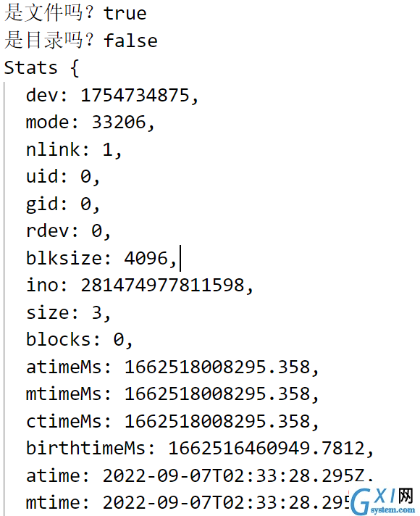Click the birthtimeMs value 1662516460949.7812
The image size is (420, 516).
click(x=266, y=449)
